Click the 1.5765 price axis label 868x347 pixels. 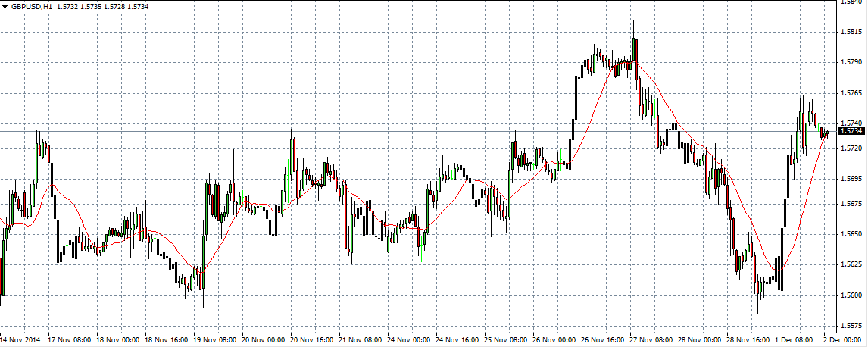click(x=851, y=92)
